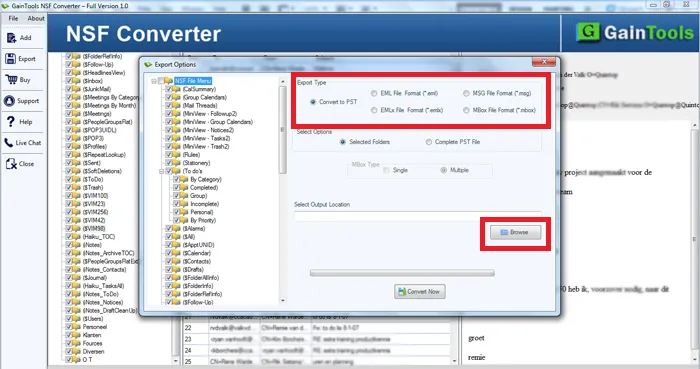700x369 pixels.
Task: Uncheck the (MiniView - Followup2) checkbox
Action: click(x=169, y=114)
